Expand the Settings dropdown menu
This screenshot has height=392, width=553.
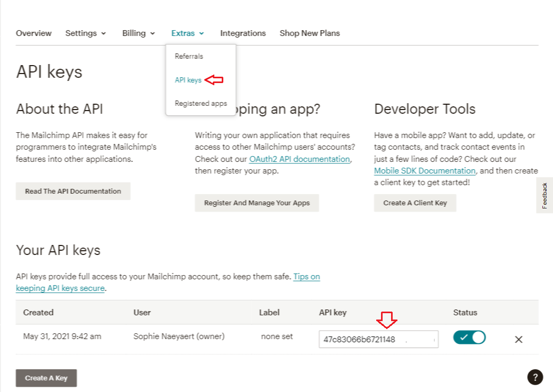(x=86, y=33)
